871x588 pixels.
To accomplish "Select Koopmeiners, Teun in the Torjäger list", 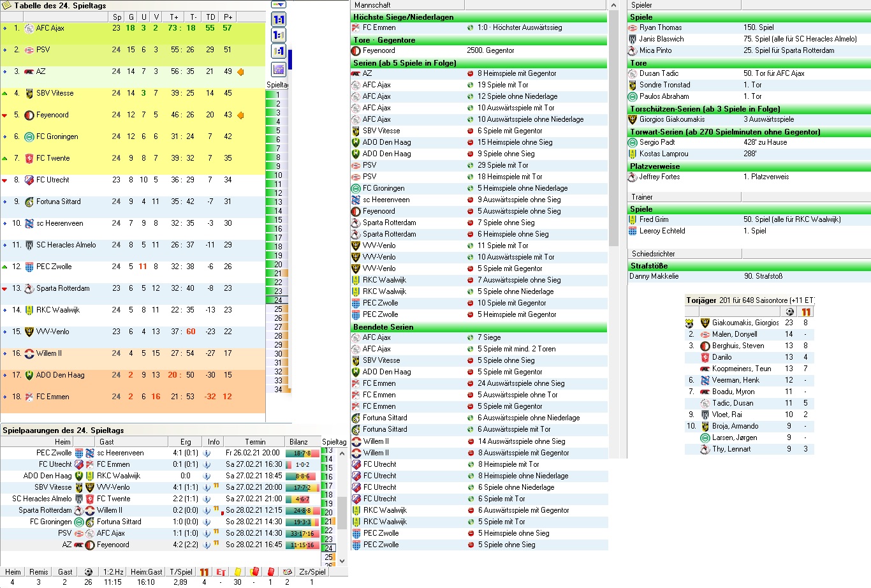I will [x=742, y=369].
